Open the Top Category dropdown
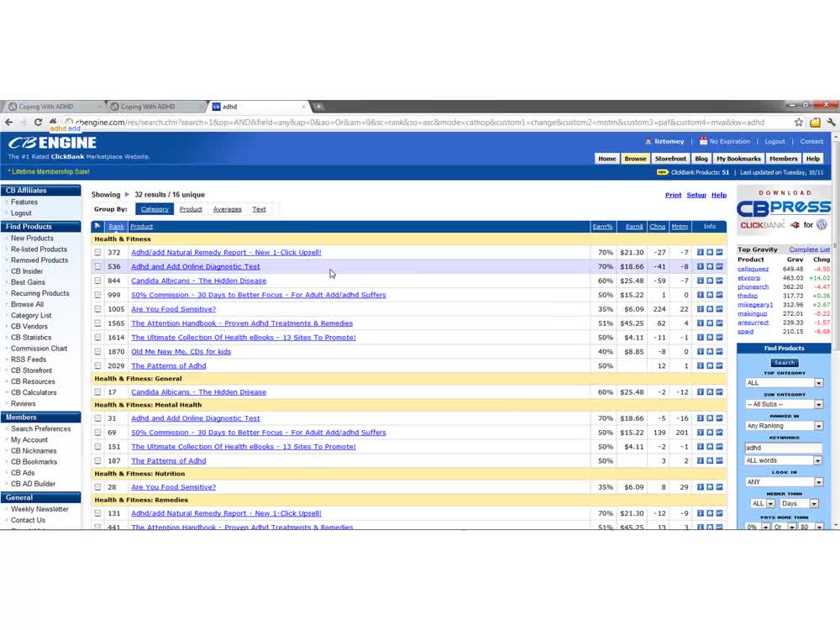The width and height of the screenshot is (840, 630). (x=784, y=383)
